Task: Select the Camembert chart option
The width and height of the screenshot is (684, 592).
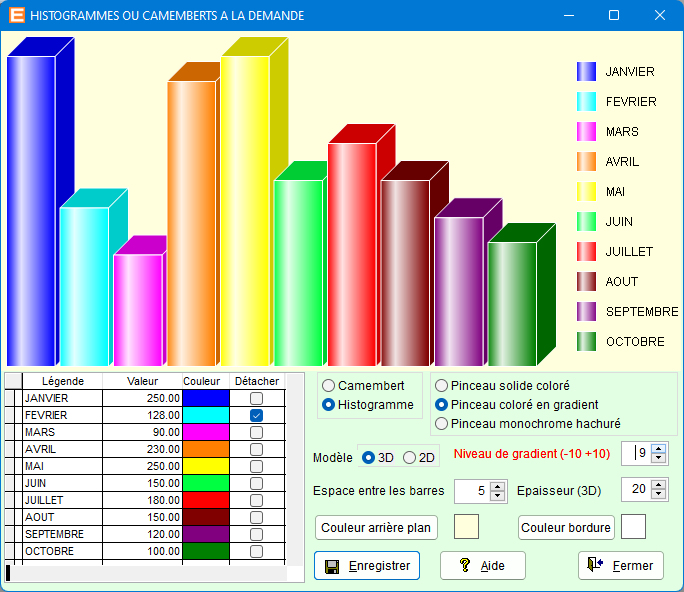Action: pos(329,385)
